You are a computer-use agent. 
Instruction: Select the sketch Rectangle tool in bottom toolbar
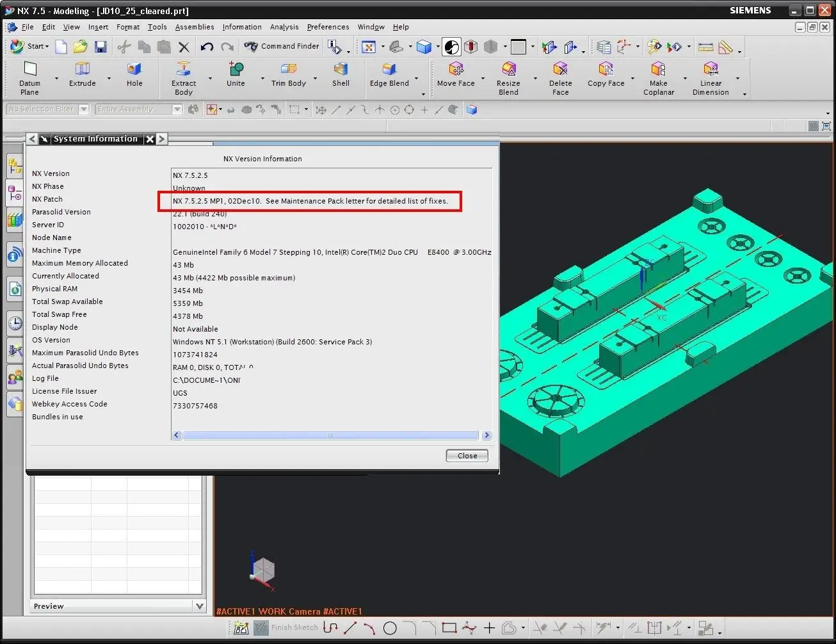click(449, 628)
